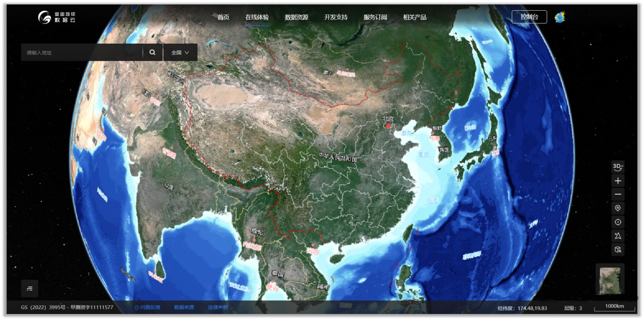Reset north with the compass icon
The width and height of the screenshot is (644, 320).
coord(618,236)
